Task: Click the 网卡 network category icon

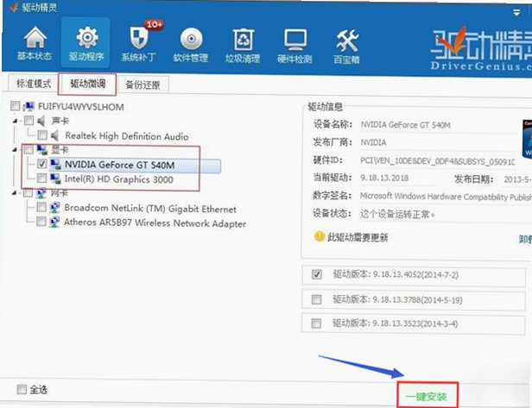Action: click(41, 193)
